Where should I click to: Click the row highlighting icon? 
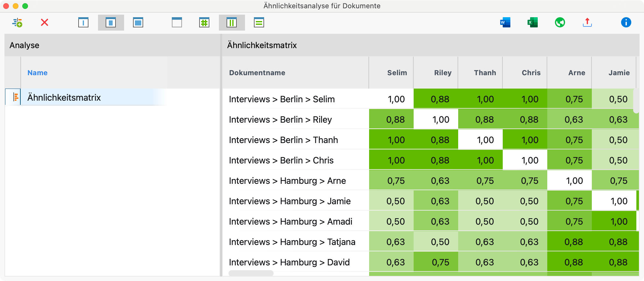259,23
